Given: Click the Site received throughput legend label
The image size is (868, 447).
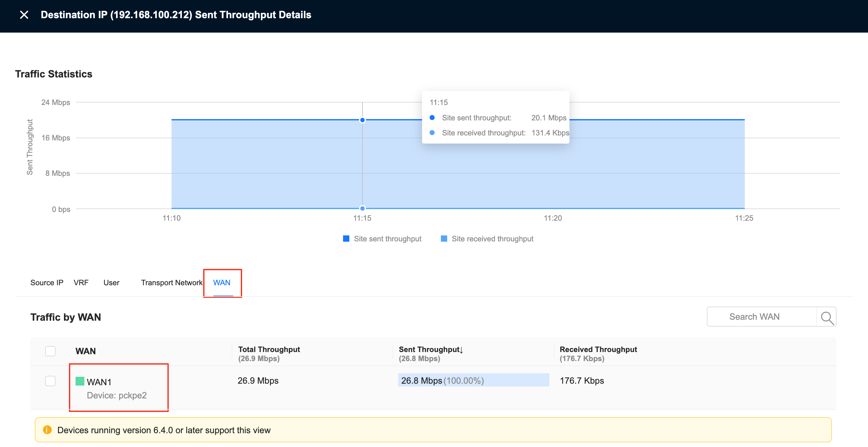Looking at the screenshot, I should pyautogui.click(x=492, y=239).
